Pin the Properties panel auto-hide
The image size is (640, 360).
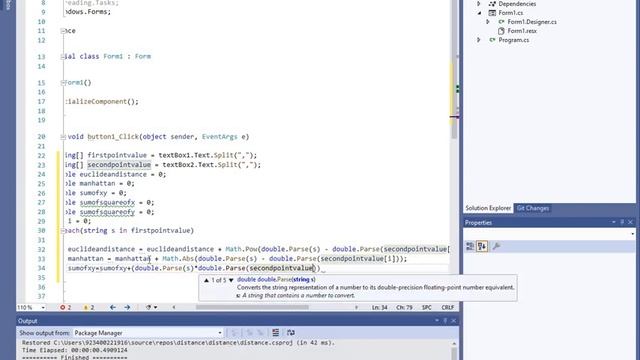622,222
